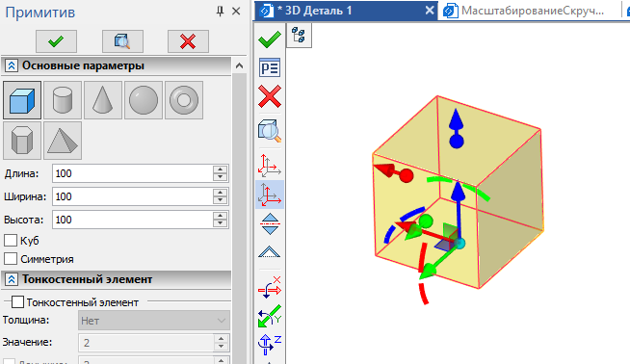Open the МасштабированиеСкруч... document tab

point(531,11)
